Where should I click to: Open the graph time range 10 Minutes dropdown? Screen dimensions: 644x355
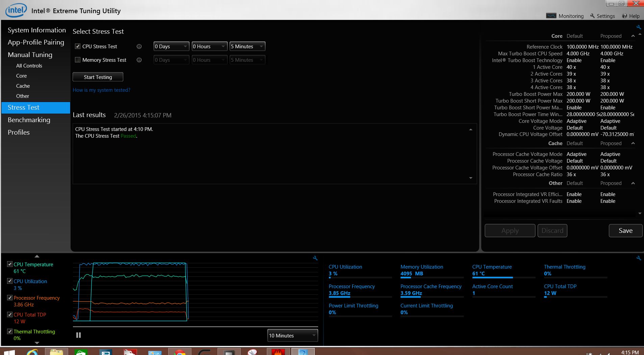pos(292,335)
